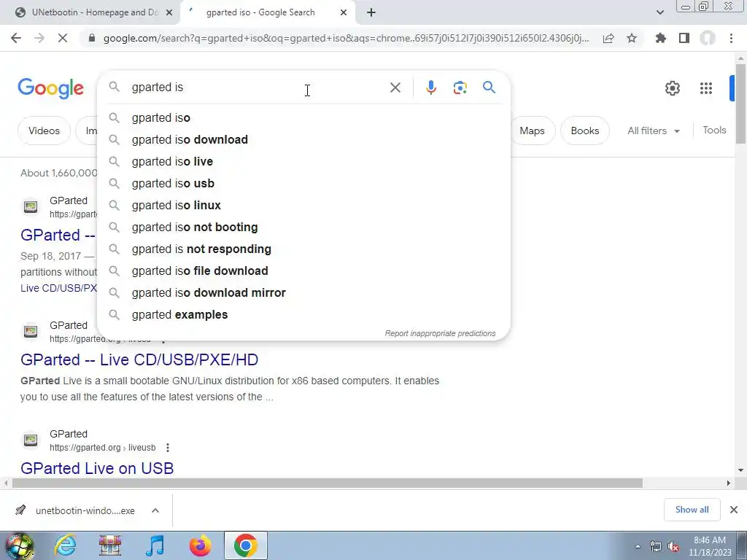Open the music note taskbar app
Screen dimensions: 747x560
pyautogui.click(x=155, y=545)
